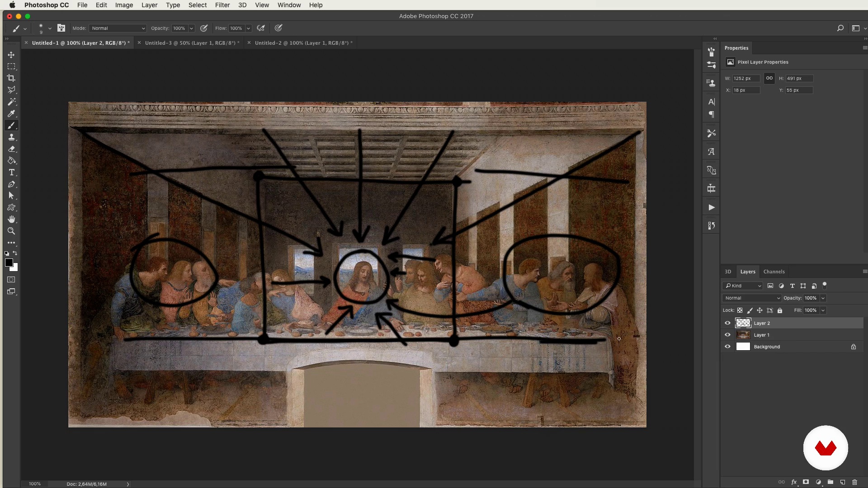Toggle lock position

coord(759,310)
